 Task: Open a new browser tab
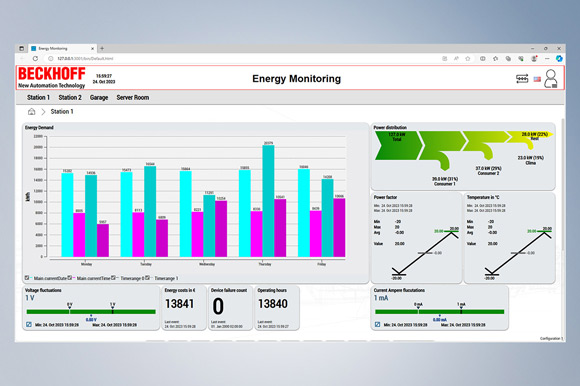pos(102,48)
